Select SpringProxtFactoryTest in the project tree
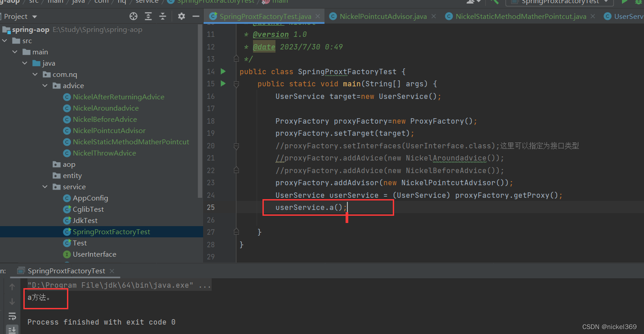This screenshot has width=644, height=334. click(x=111, y=232)
